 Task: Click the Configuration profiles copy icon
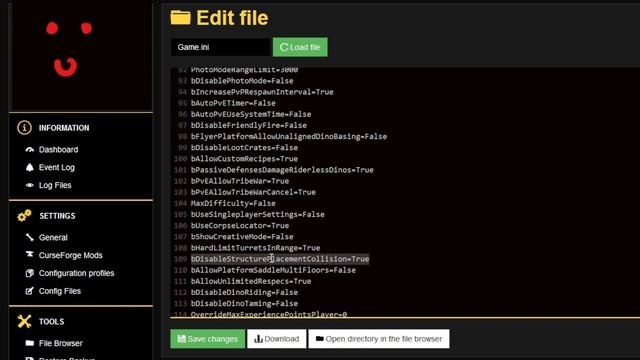(29, 273)
